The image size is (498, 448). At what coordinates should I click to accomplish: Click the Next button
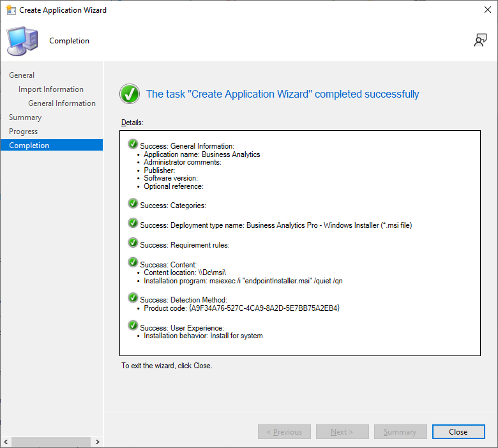(342, 432)
